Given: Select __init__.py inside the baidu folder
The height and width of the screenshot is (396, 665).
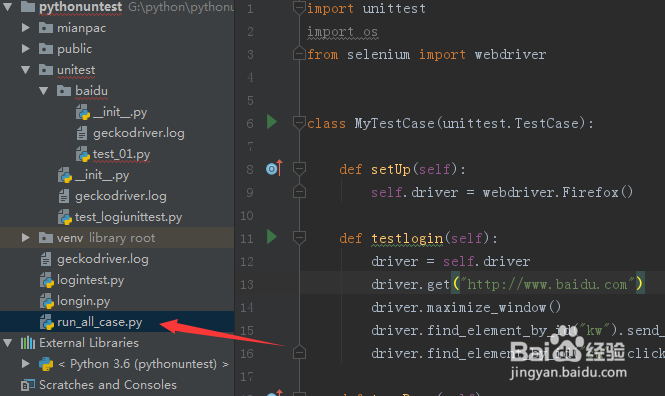Looking at the screenshot, I should click(x=120, y=112).
